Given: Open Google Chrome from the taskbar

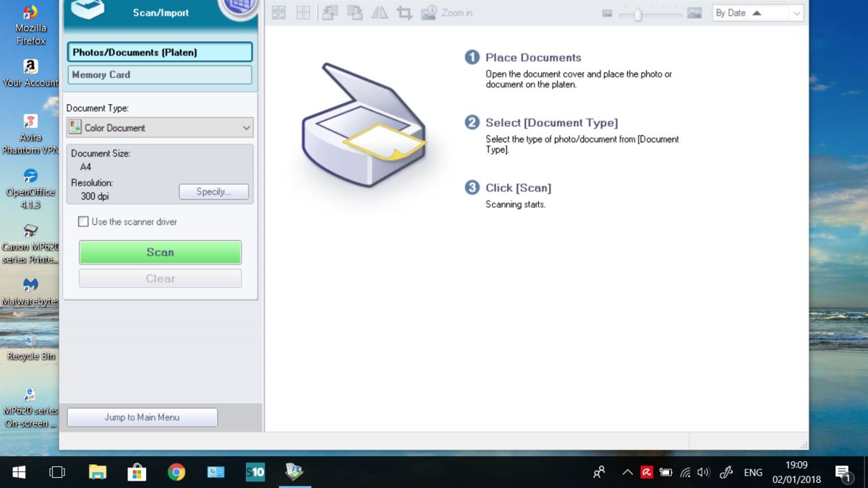Looking at the screenshot, I should [x=176, y=472].
